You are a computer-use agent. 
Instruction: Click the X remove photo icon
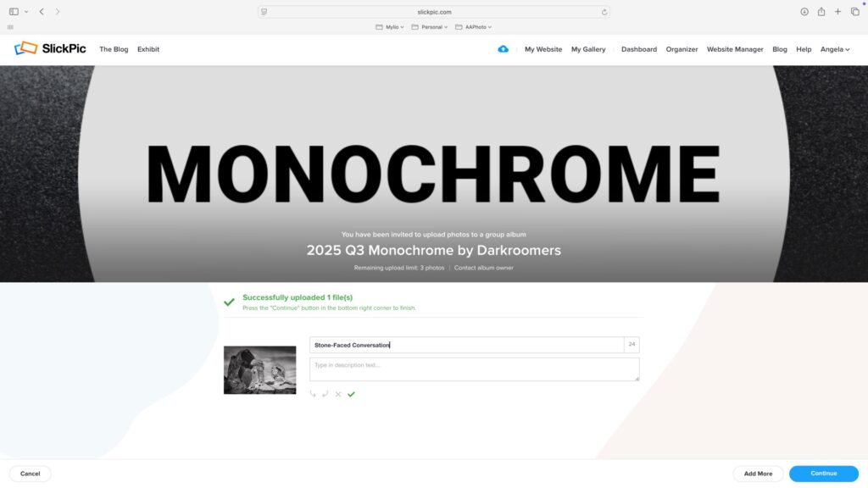tap(338, 394)
